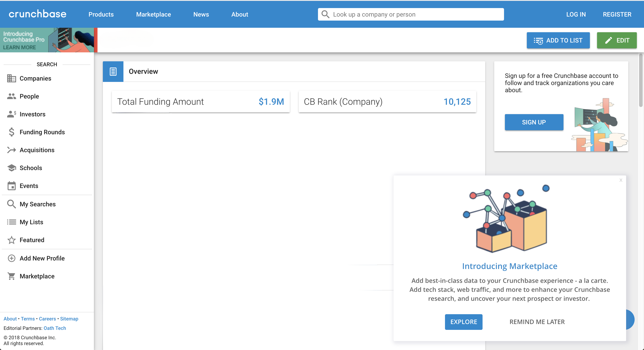The width and height of the screenshot is (644, 350).
Task: Click the Careers footer link
Action: [47, 318]
